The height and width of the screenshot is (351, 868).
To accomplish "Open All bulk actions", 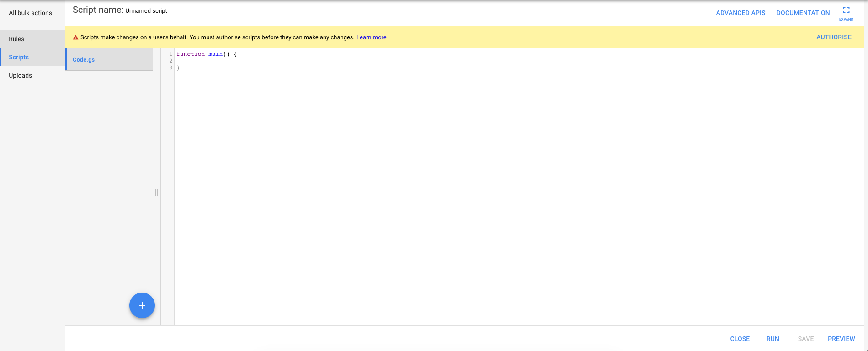I will coord(30,13).
